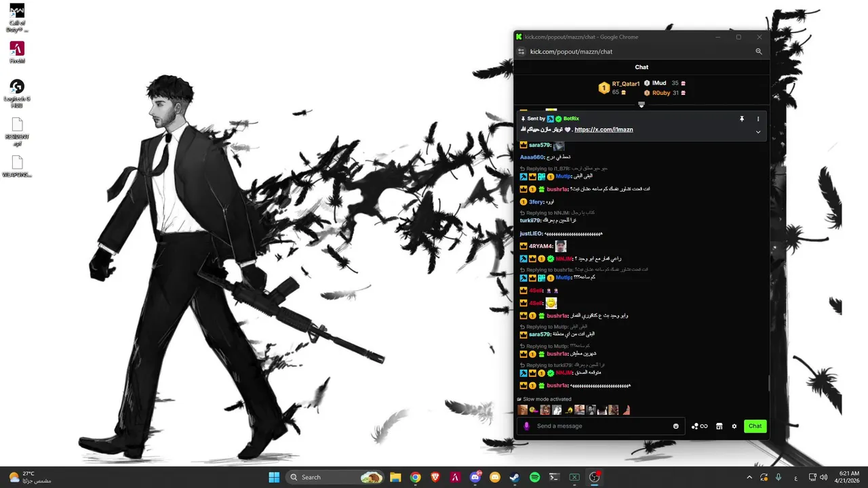Open Terminal from the taskbar

point(554,477)
